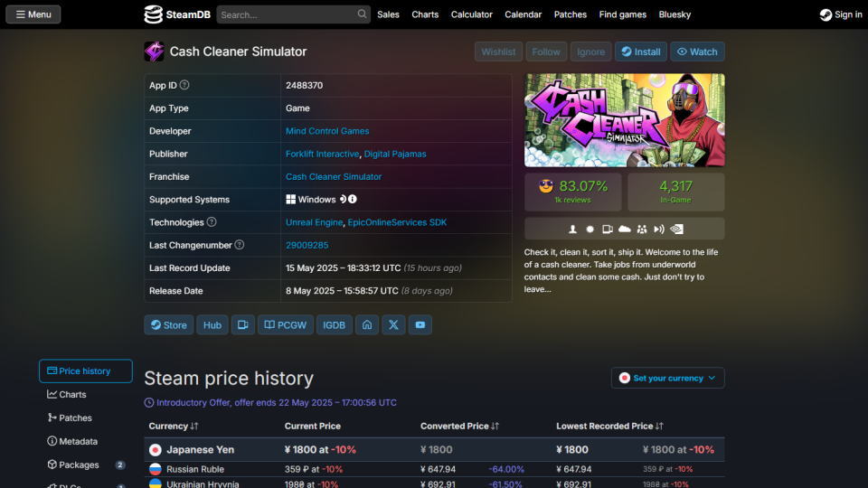Click the App ID help question icon
The height and width of the screenshot is (488, 868).
click(x=184, y=85)
